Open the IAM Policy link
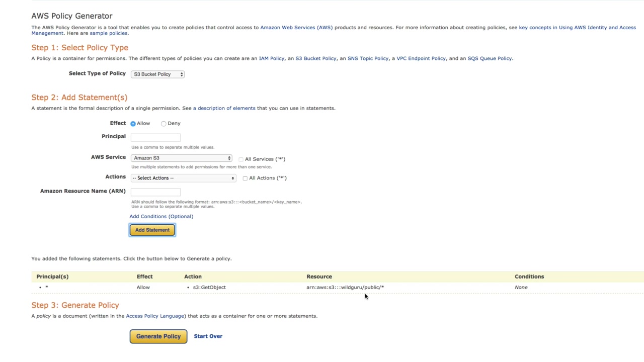The width and height of the screenshot is (644, 362). point(272,59)
